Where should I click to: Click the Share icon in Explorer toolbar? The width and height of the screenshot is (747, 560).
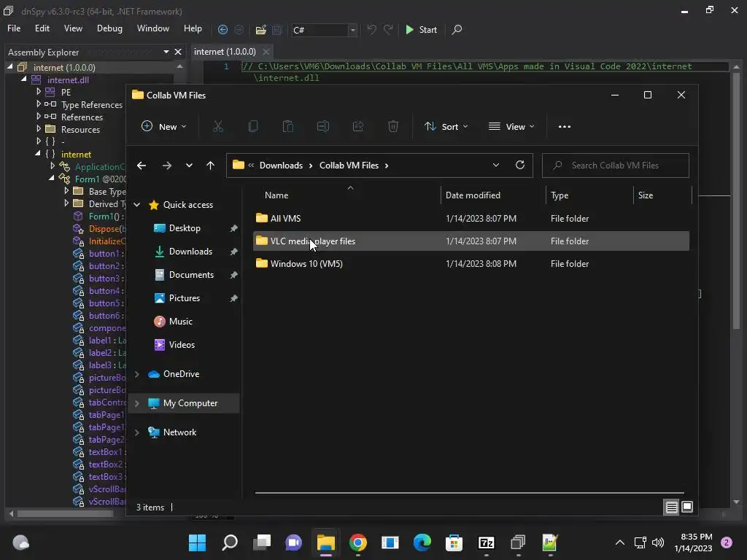(358, 127)
